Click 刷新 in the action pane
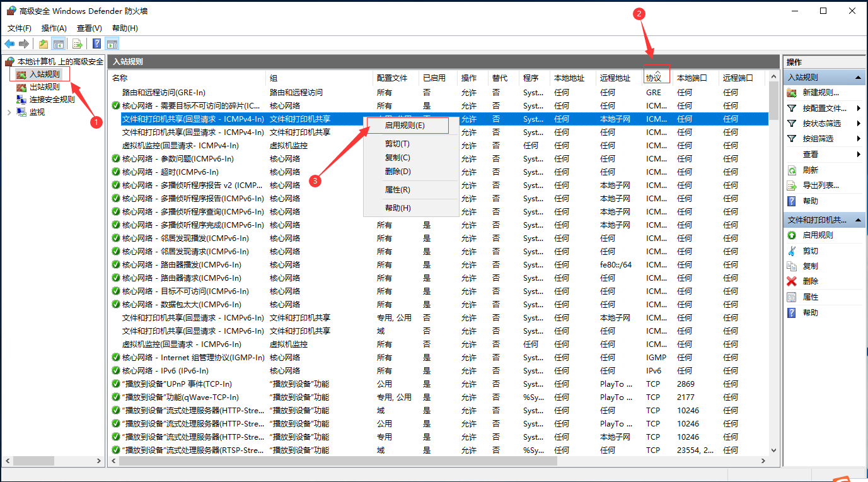Image resolution: width=868 pixels, height=482 pixels. (810, 170)
